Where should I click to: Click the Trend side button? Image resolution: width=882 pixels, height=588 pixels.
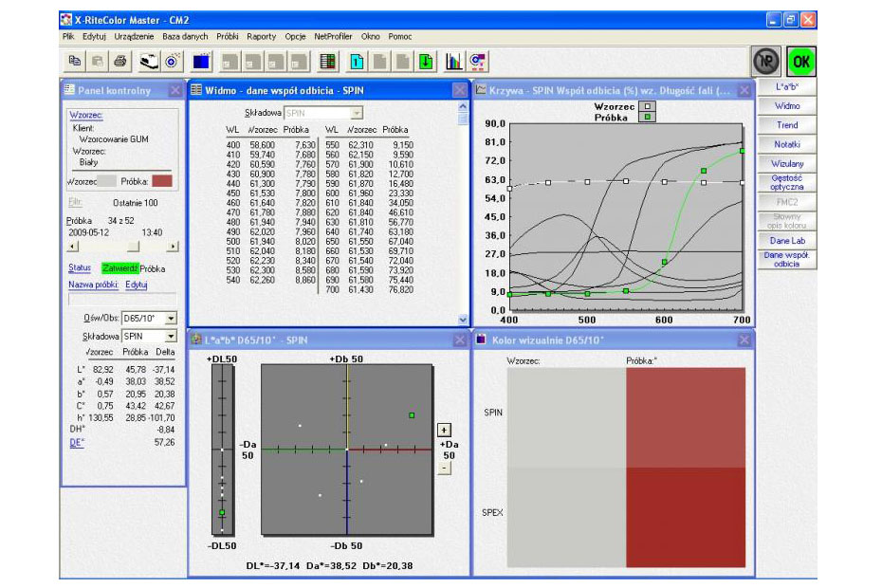point(787,125)
